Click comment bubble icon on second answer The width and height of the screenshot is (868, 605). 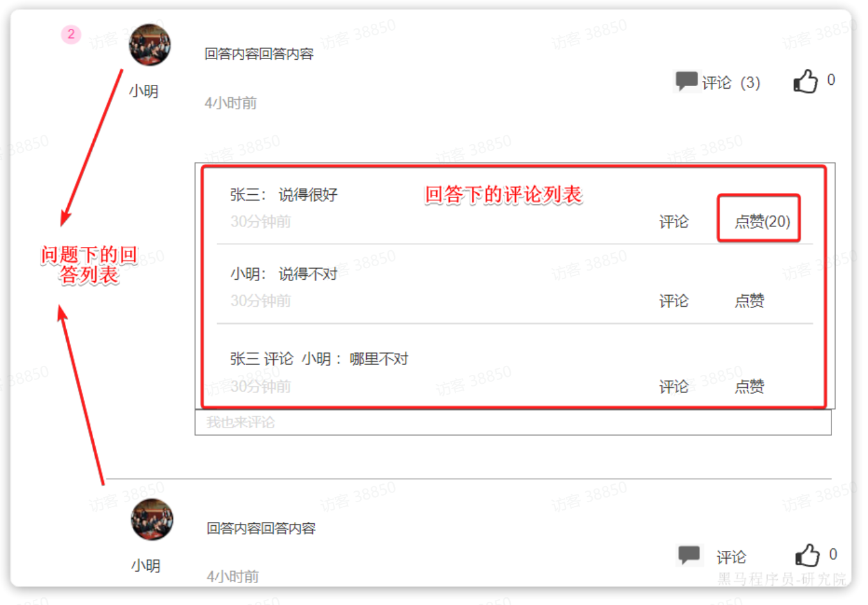tap(689, 555)
